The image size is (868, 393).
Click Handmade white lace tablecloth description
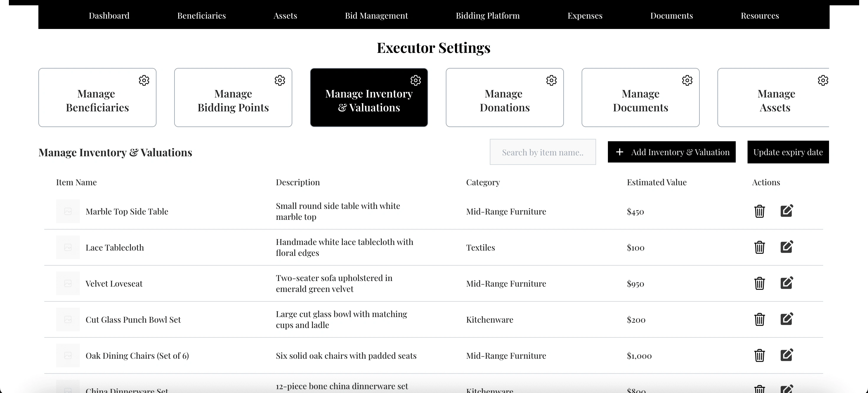coord(344,247)
